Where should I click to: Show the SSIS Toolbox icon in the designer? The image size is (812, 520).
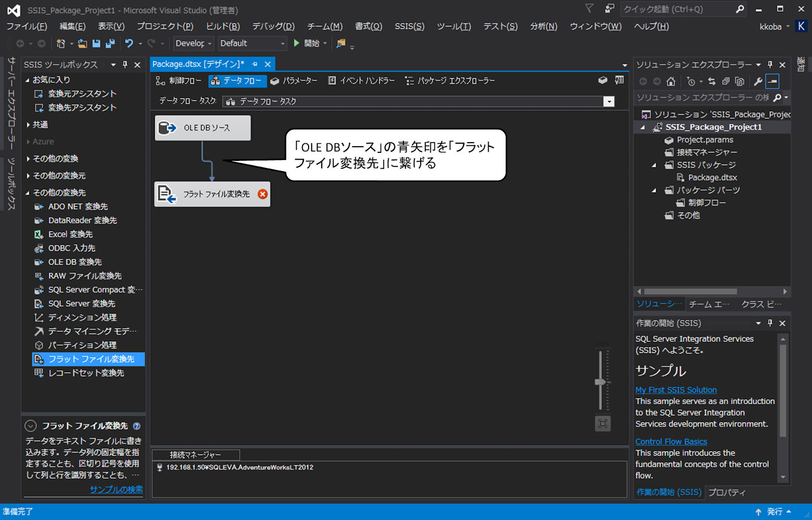point(619,80)
